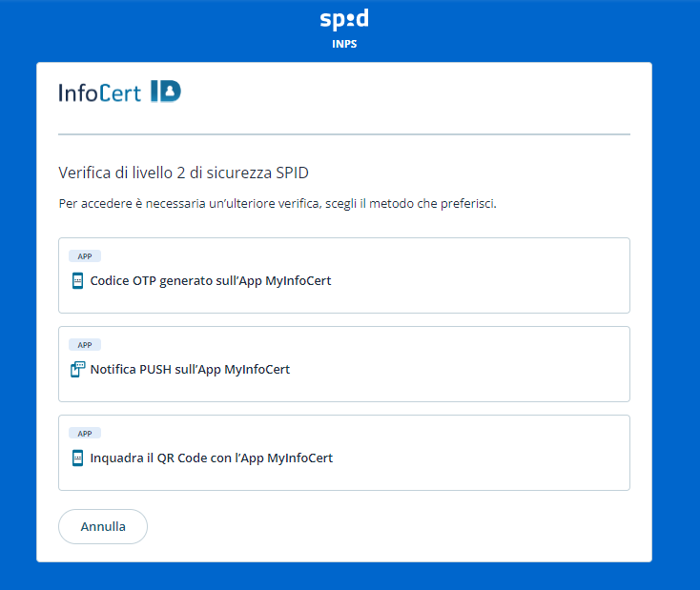Click the phone icon beside Codice OTP
700x590 pixels.
(x=77, y=281)
